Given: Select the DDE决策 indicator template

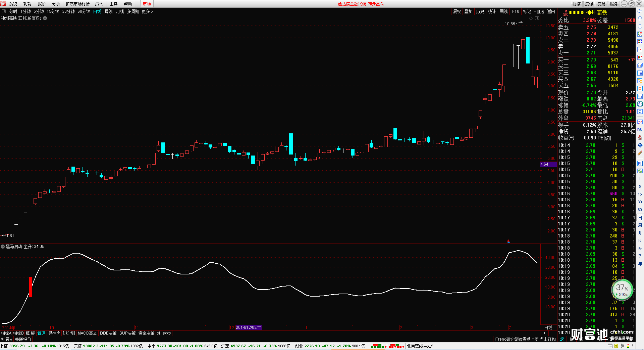Looking at the screenshot, I should 108,333.
